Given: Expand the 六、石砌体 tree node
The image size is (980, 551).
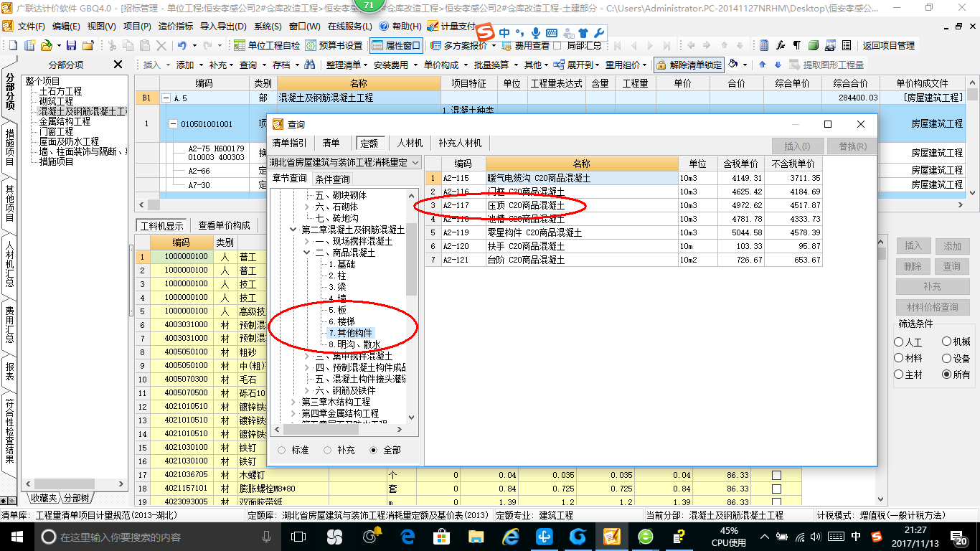Looking at the screenshot, I should click(x=307, y=207).
